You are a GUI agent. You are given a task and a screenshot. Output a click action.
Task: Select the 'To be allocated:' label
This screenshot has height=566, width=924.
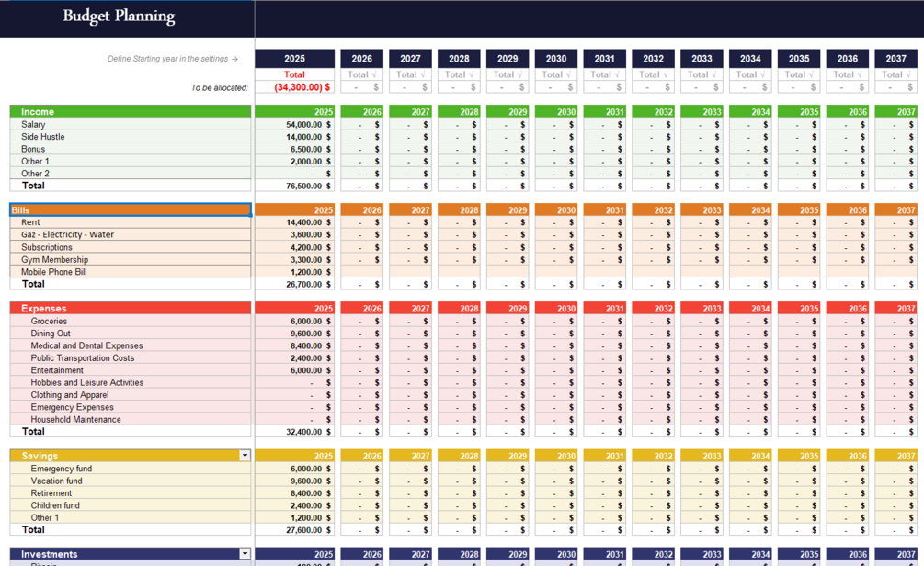pos(219,88)
